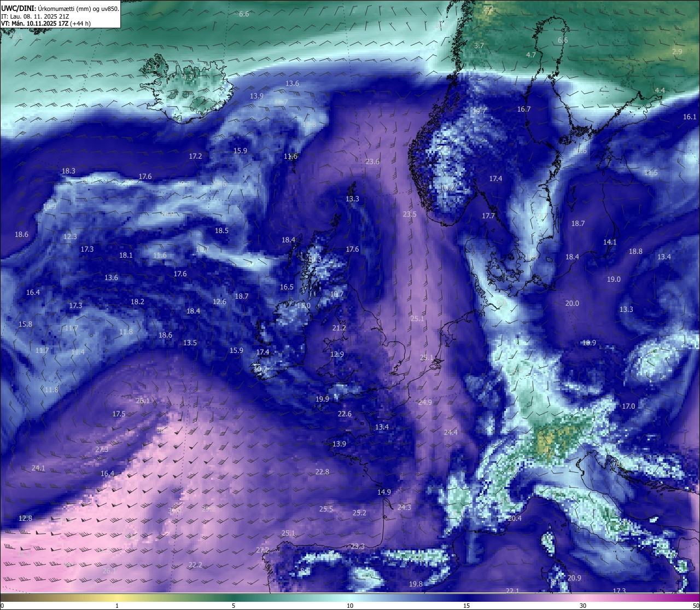Click the 22.8 map value

(322, 472)
